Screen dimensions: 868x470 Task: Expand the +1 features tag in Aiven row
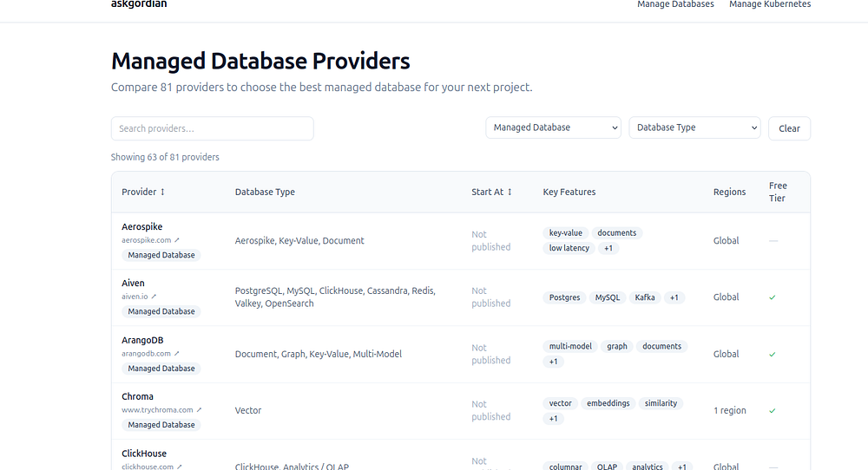point(674,297)
